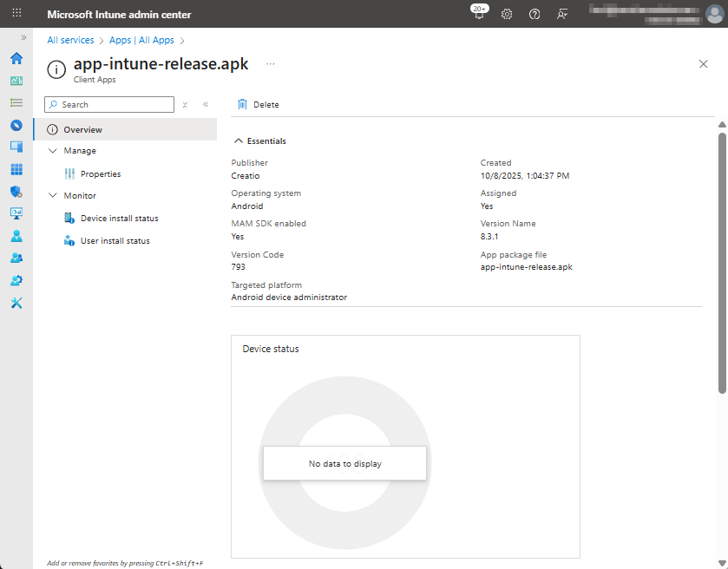Open the Feedback person icon
This screenshot has width=728, height=569.
coord(562,15)
